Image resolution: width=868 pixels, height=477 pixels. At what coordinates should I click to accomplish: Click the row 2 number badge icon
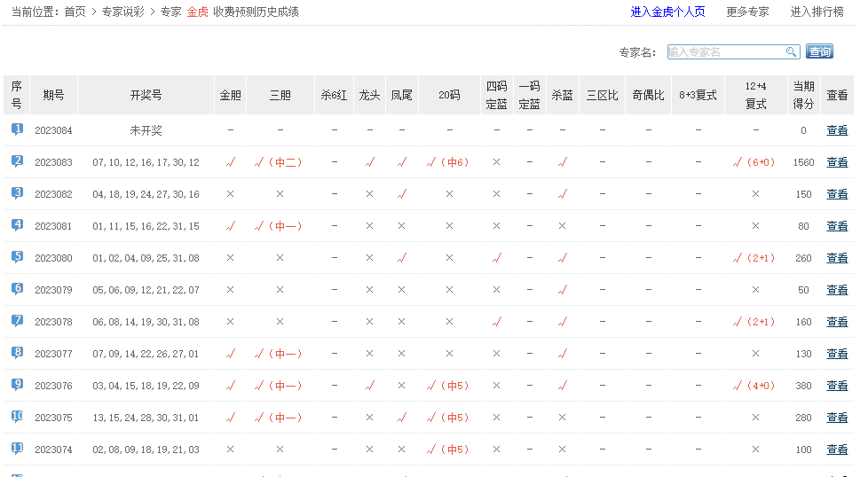tap(17, 161)
